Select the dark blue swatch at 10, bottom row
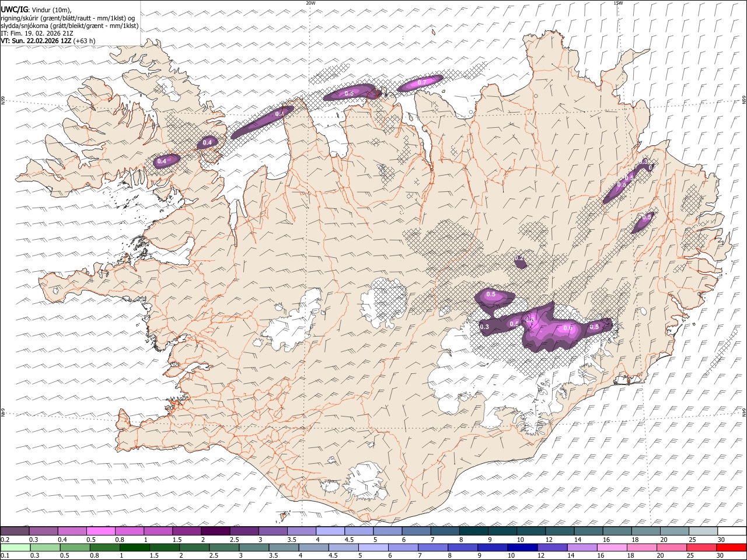The width and height of the screenshot is (747, 560). coord(522,548)
